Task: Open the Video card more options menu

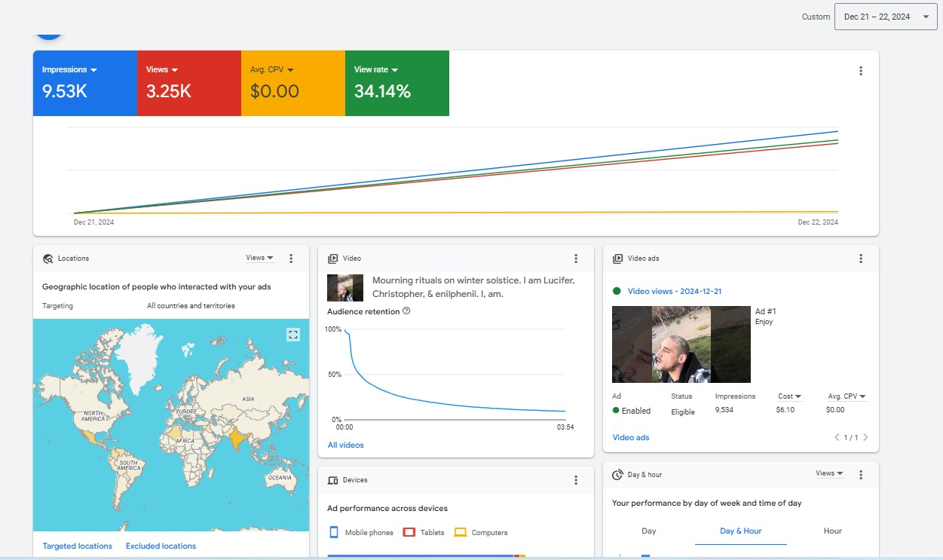Action: pos(576,259)
